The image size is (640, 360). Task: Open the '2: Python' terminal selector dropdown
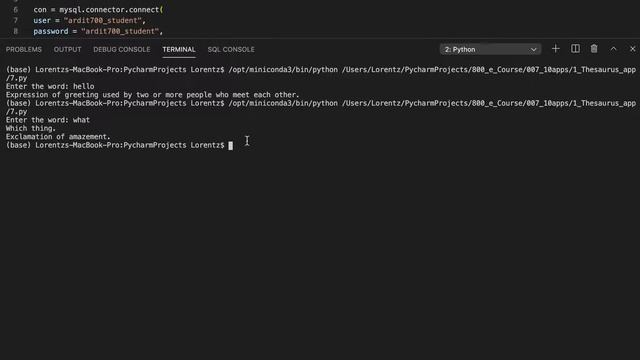(x=490, y=49)
